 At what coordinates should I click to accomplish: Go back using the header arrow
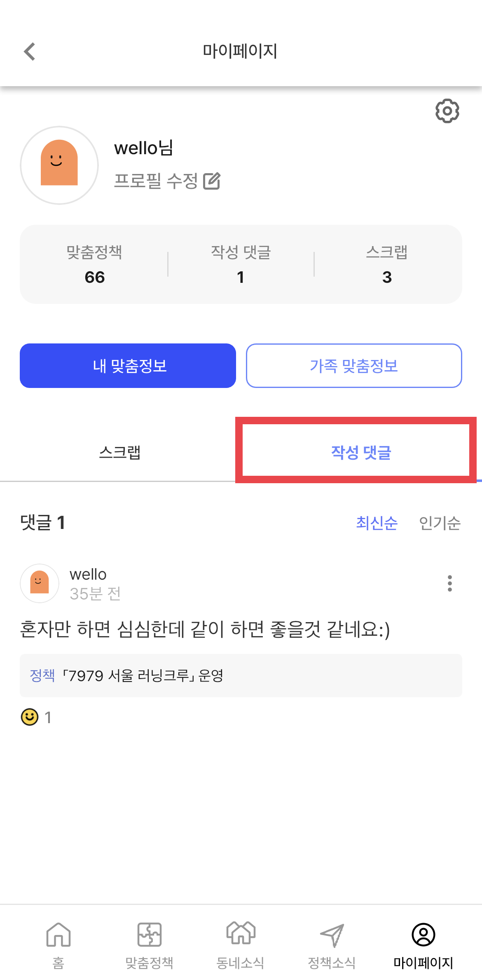pyautogui.click(x=30, y=52)
